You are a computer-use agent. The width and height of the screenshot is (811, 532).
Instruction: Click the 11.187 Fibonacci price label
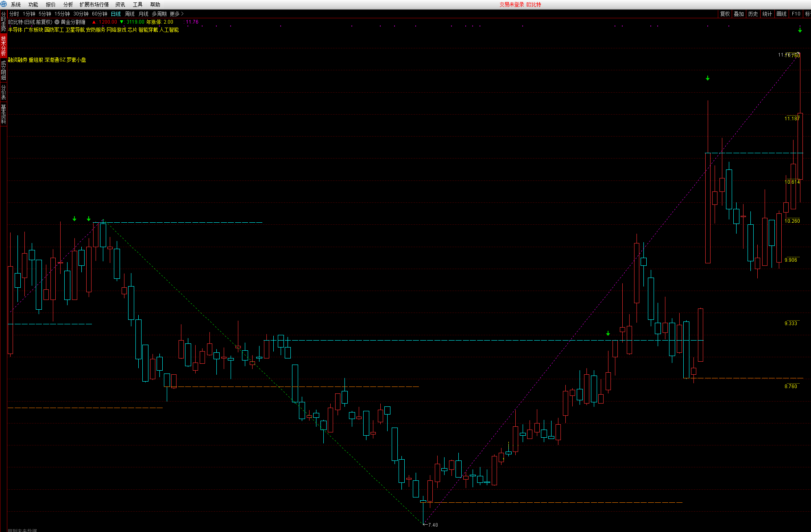coord(792,119)
